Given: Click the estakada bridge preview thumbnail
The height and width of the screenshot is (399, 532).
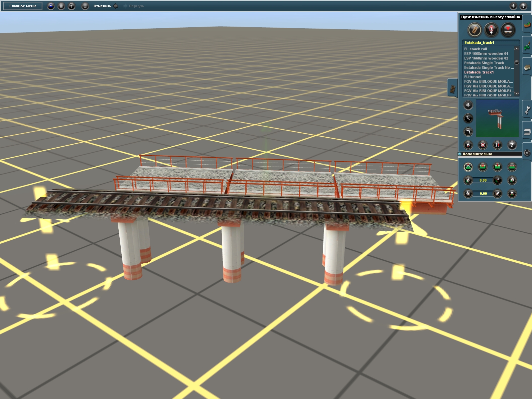Looking at the screenshot, I should (497, 119).
